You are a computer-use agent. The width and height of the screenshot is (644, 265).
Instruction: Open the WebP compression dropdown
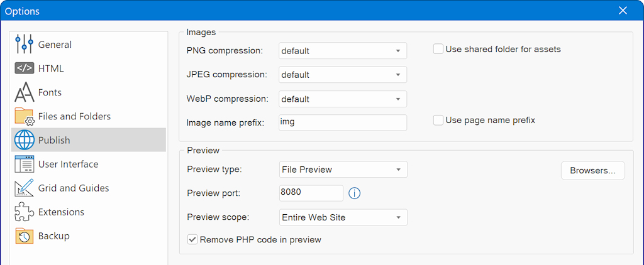(x=343, y=99)
